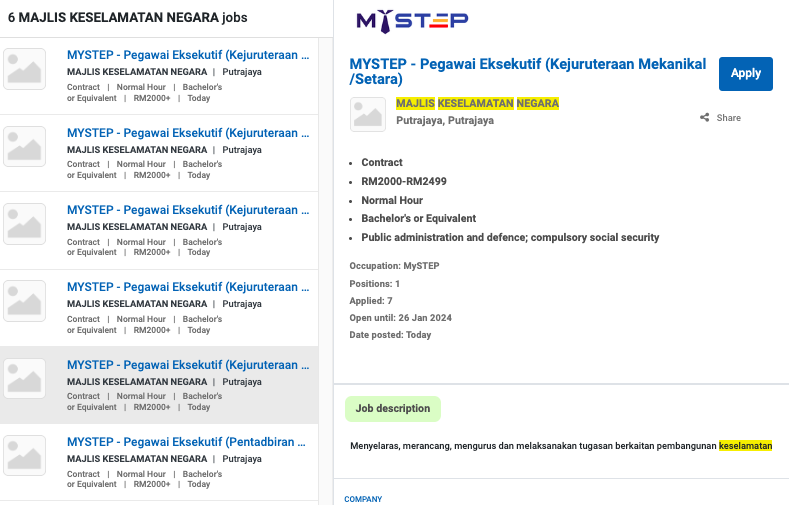Click the MYSTEP logo at the top
The height and width of the screenshot is (505, 789).
click(x=412, y=21)
